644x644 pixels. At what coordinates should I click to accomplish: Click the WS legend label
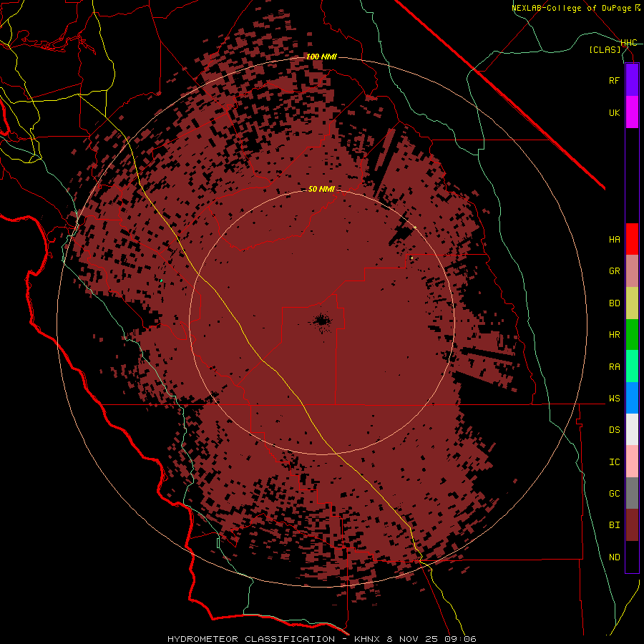click(x=614, y=399)
